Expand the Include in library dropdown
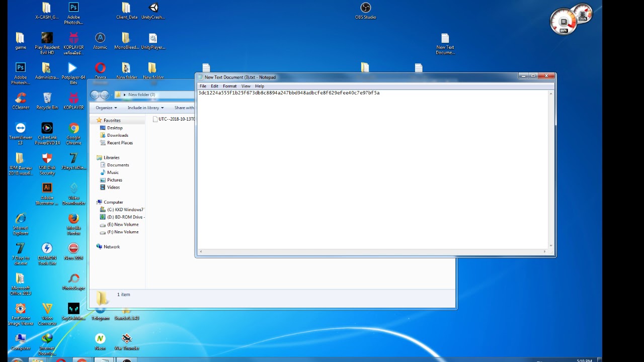644x362 pixels. [145, 108]
